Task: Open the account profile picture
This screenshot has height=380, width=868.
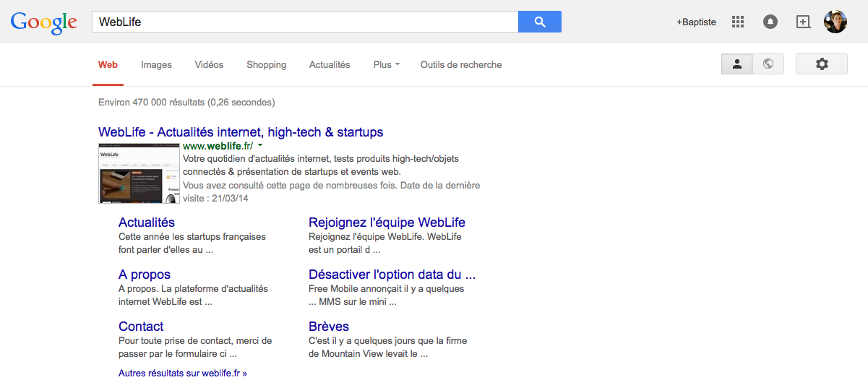Action: (x=835, y=22)
